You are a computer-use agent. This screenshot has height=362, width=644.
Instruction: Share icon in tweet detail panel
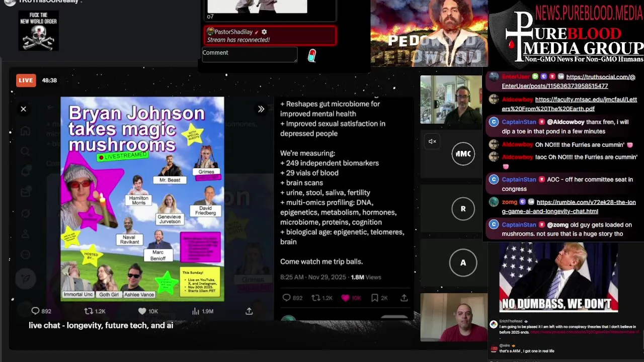point(404,298)
